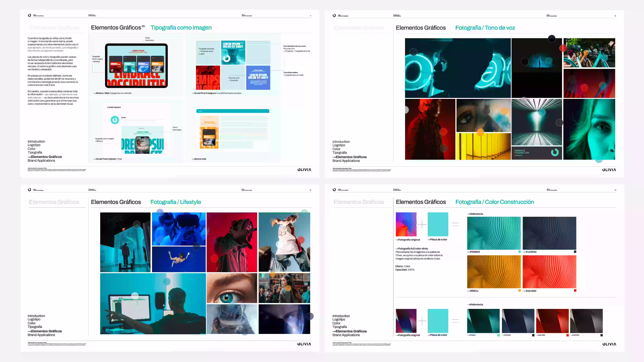Click the teal Olivia avatar icon in the LinkedIn post mockup

[x=115, y=120]
